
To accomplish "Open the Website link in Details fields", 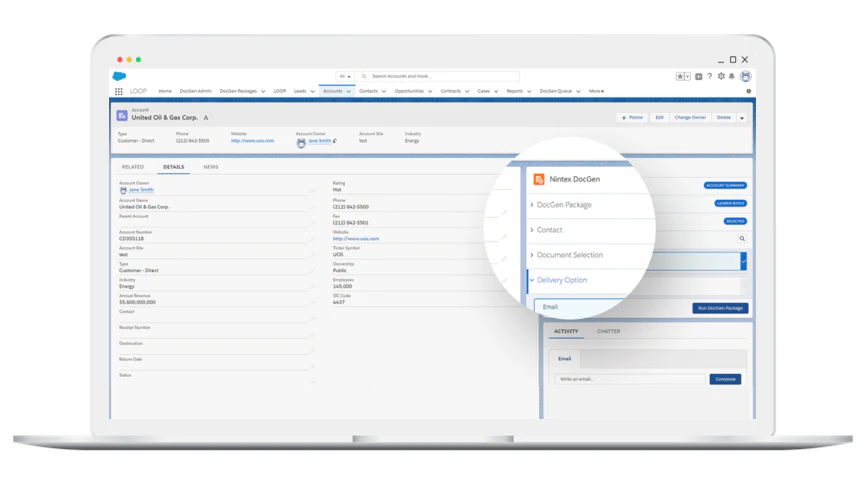I will pyautogui.click(x=356, y=239).
